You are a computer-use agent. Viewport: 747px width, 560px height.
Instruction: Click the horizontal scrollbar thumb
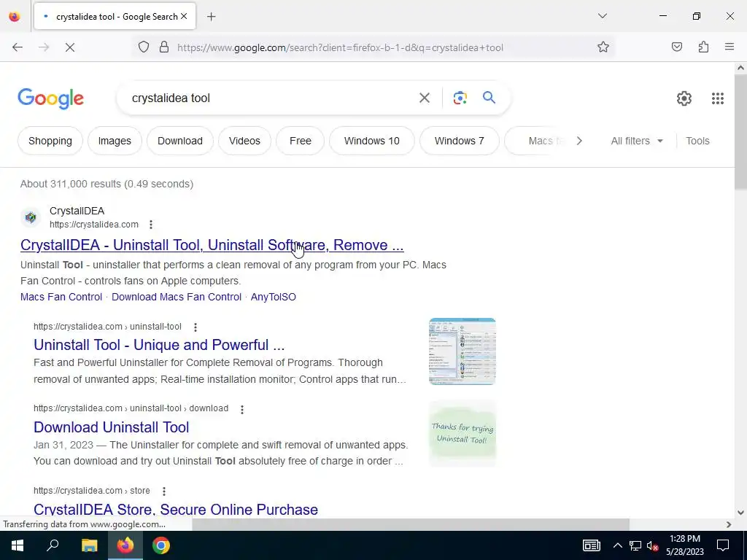click(411, 524)
